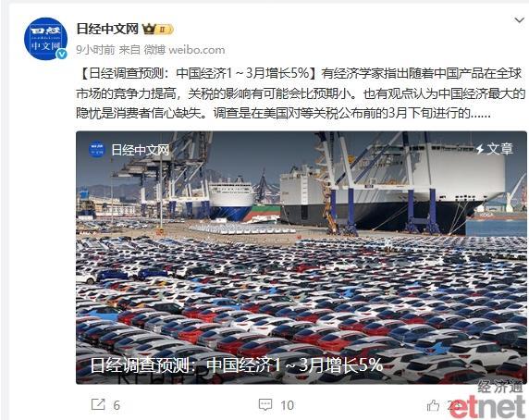Screen dimensions: 529x420
Task: Open the article caption title on image
Action: [x=237, y=365]
